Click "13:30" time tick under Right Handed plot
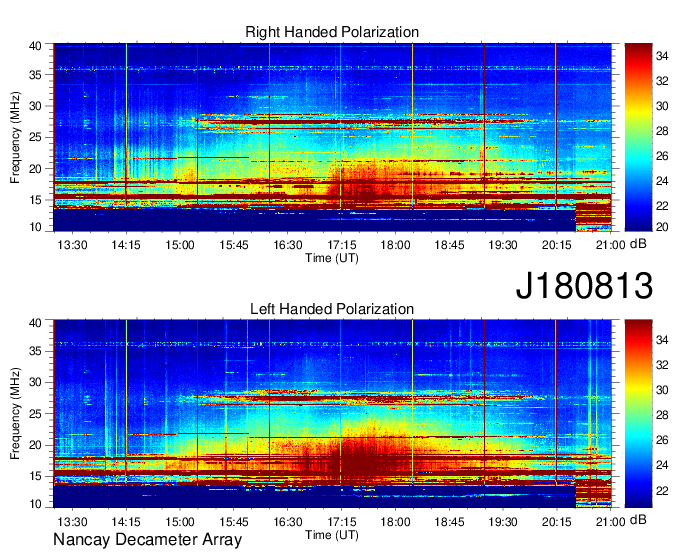The image size is (680, 552). tap(72, 245)
